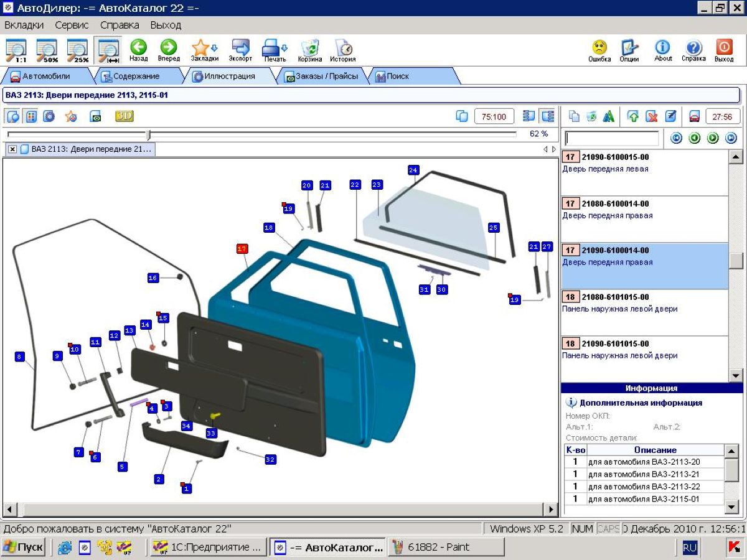
Task: Fit illustration to width zoom icon
Action: point(108,50)
